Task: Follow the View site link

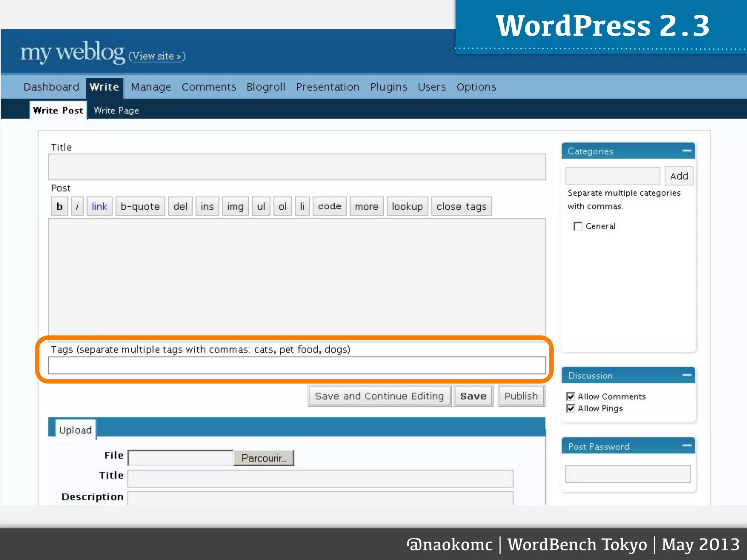Action: point(157,56)
